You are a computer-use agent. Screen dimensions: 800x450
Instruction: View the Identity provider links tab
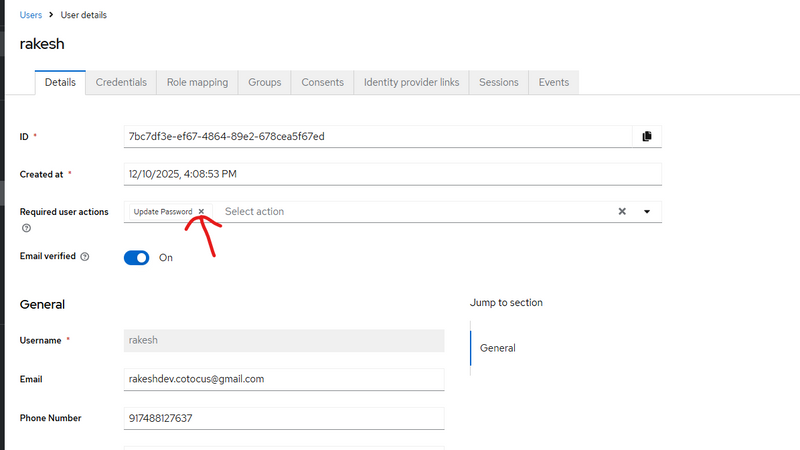tap(411, 82)
